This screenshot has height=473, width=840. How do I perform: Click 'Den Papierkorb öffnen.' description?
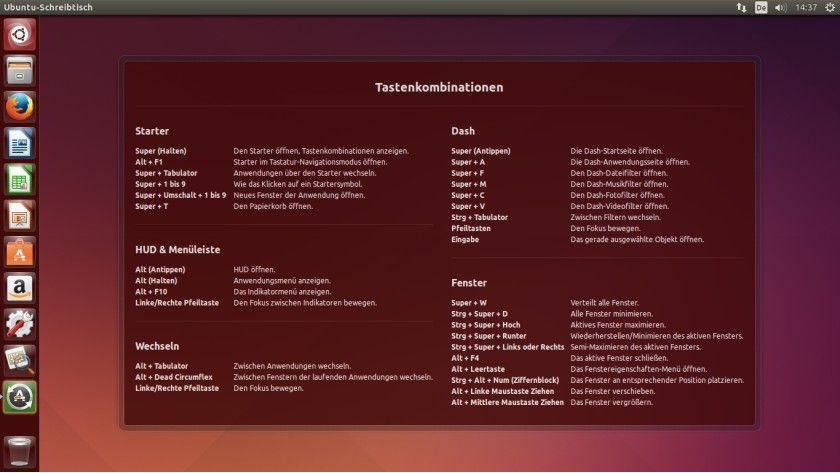pos(273,206)
